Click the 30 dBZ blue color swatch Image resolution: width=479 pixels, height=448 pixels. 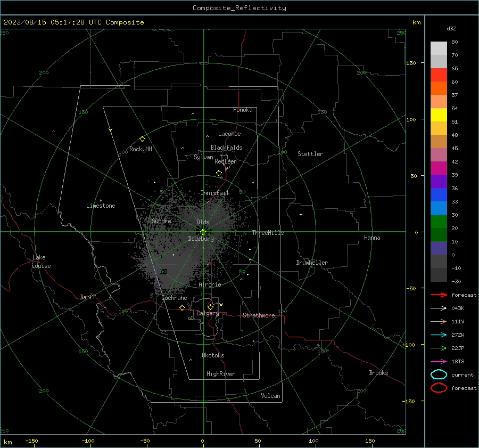pos(439,208)
